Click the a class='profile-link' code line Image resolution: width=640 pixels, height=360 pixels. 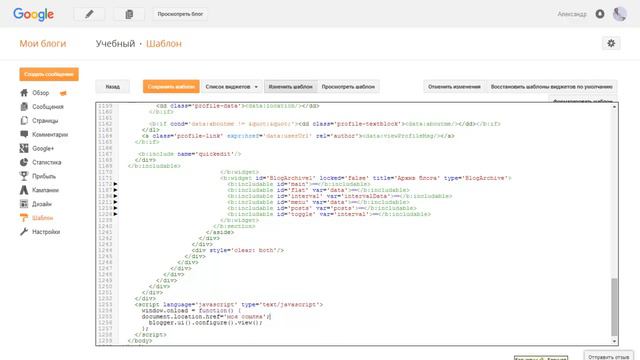coord(298,136)
